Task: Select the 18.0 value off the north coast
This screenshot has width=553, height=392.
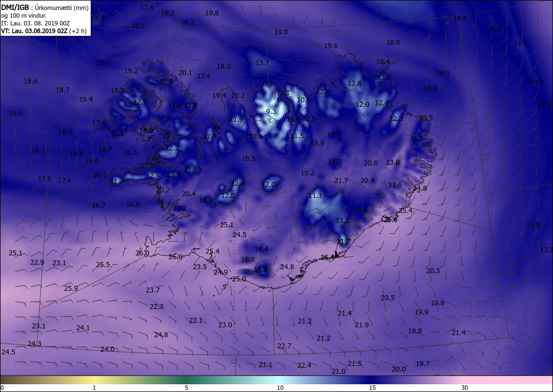Action: (x=223, y=66)
